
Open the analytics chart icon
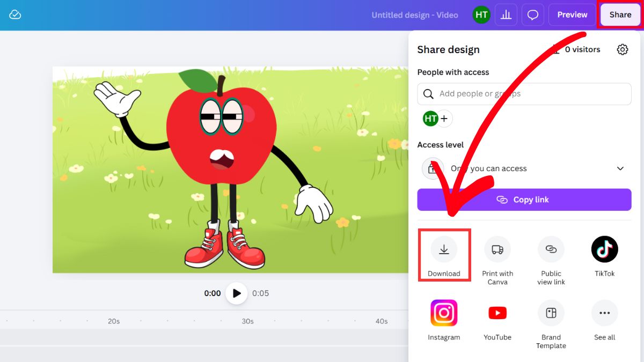506,15
